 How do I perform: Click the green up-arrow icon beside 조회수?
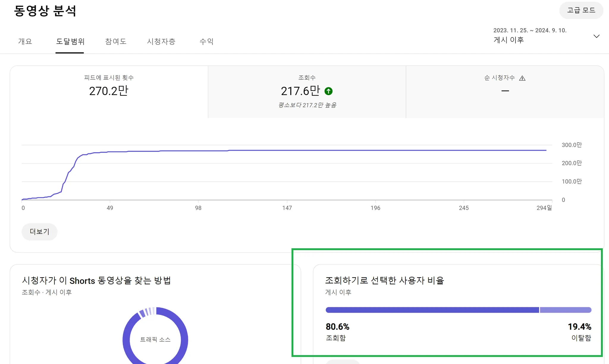click(x=328, y=91)
